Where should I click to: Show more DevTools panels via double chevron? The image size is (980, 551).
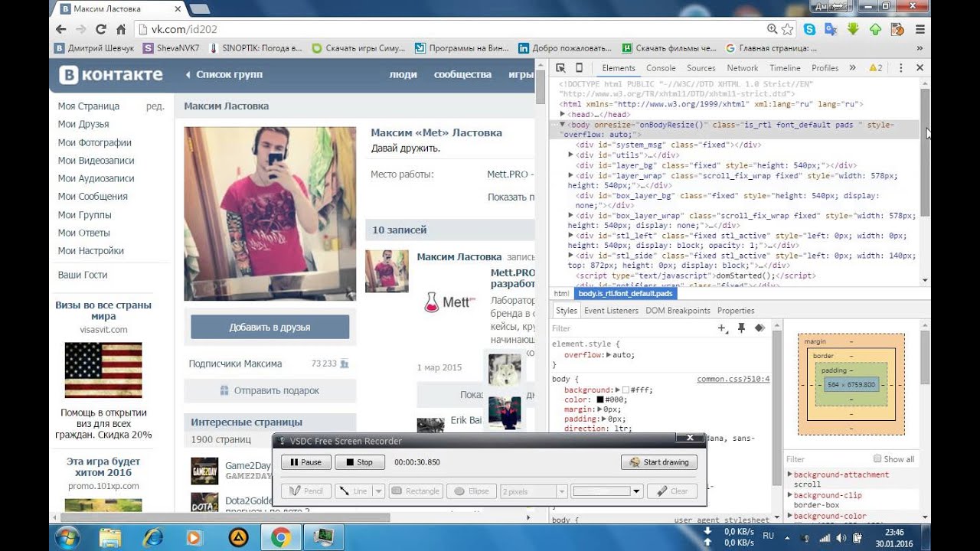[x=852, y=68]
